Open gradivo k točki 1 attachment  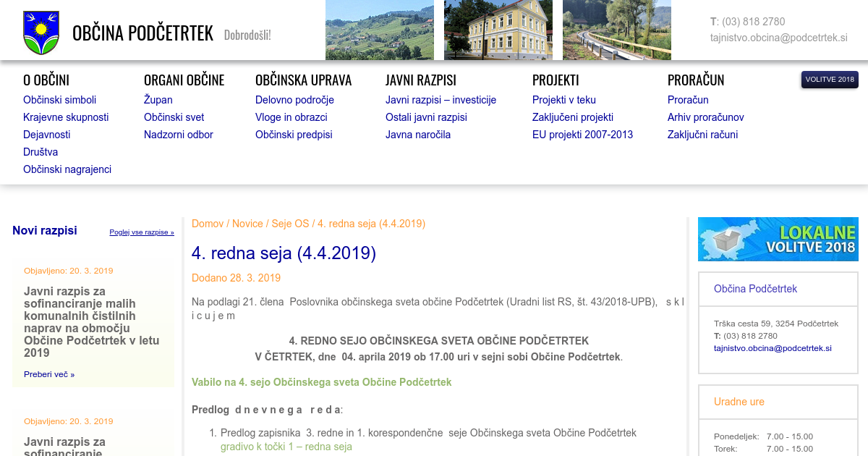(x=286, y=447)
